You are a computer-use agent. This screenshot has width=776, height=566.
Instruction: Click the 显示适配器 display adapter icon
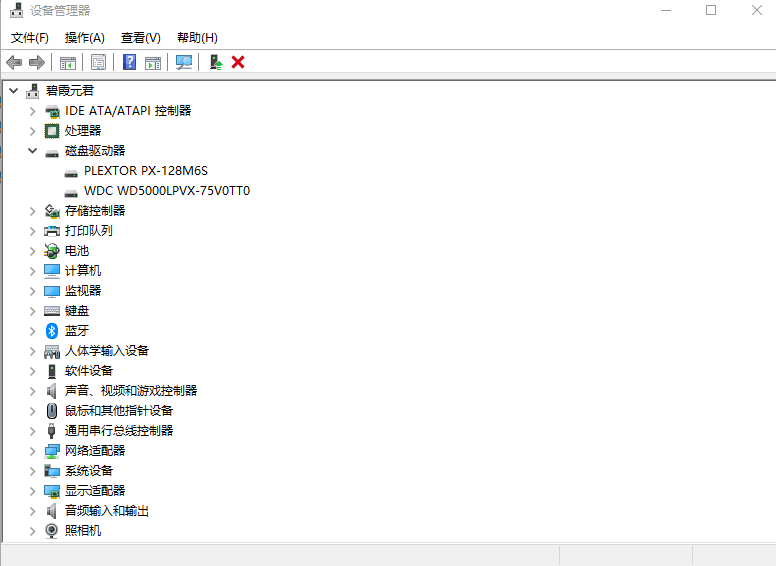tap(52, 491)
